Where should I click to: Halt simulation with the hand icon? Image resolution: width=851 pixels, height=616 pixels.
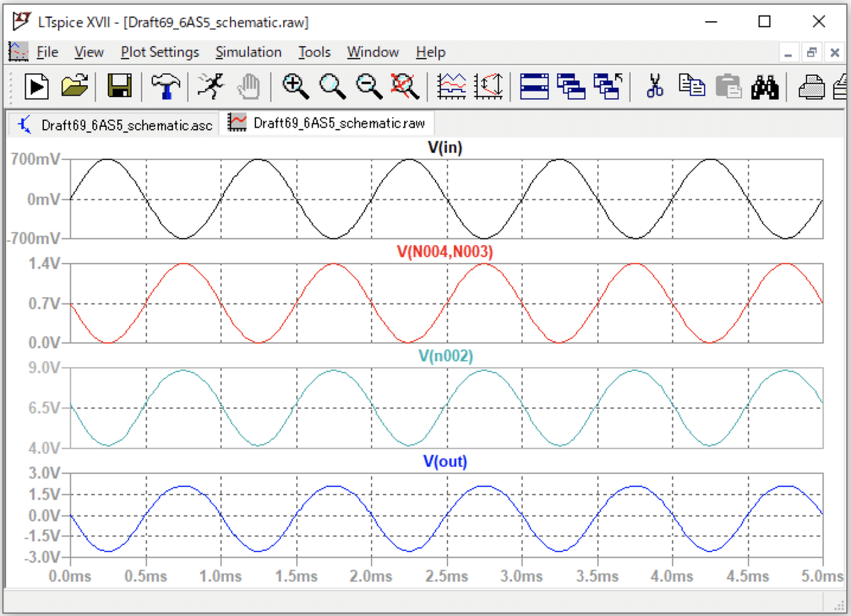coord(248,86)
